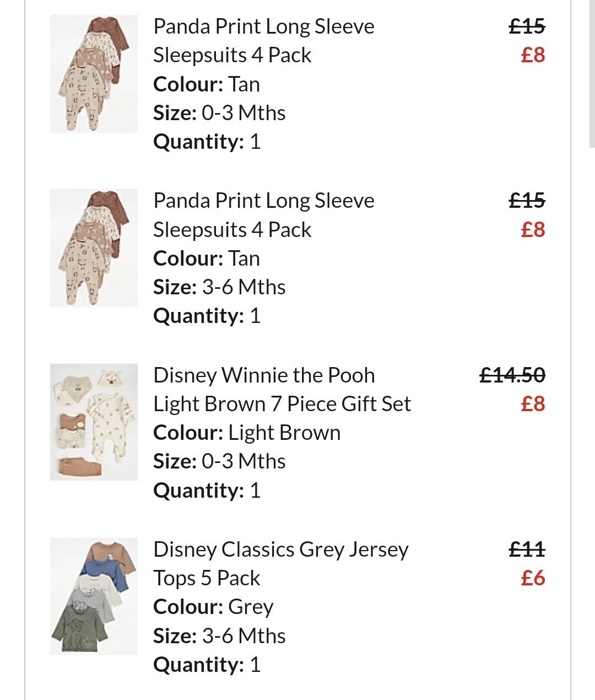Open the Panda Print 3-6 Mths sleepsuits thumbnail
This screenshot has width=595, height=700.
tap(94, 248)
